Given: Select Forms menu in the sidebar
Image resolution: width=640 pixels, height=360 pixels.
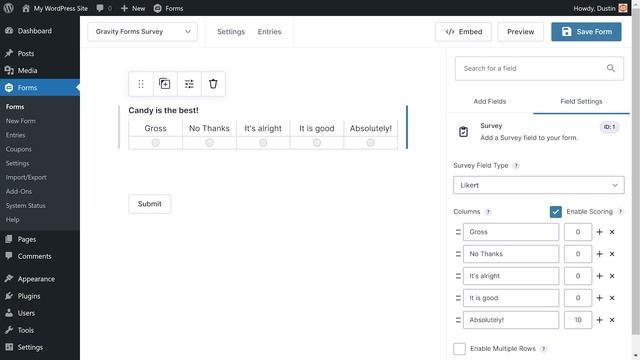Looking at the screenshot, I should coord(40,88).
